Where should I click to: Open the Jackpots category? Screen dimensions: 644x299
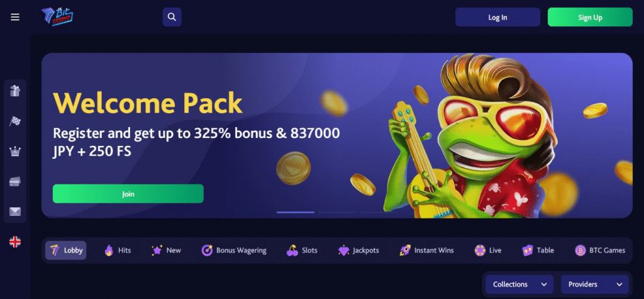[358, 250]
